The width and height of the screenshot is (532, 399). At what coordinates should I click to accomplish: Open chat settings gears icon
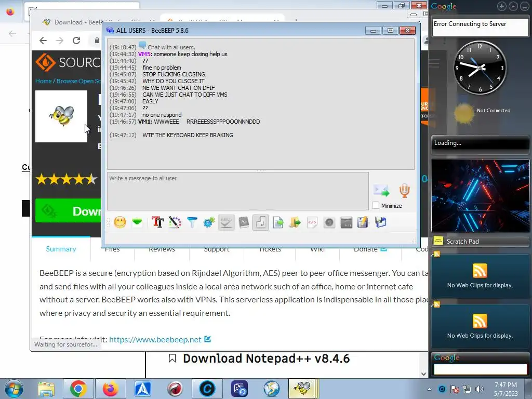(x=209, y=222)
